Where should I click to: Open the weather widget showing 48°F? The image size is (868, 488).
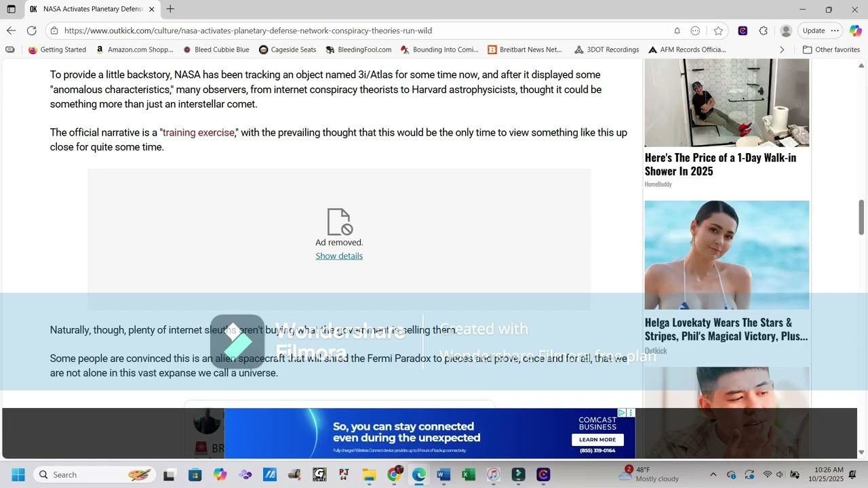pos(649,474)
